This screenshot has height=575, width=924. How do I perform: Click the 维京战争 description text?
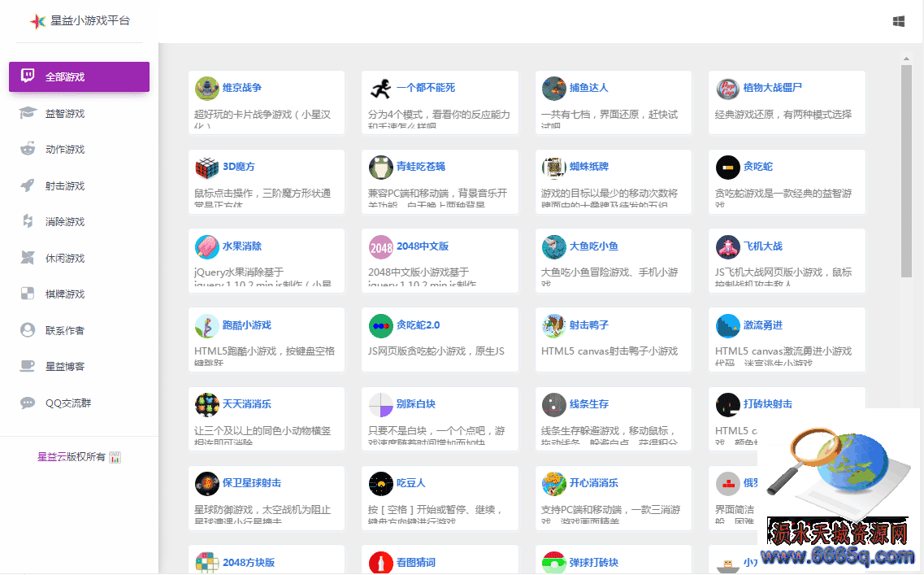pos(262,119)
